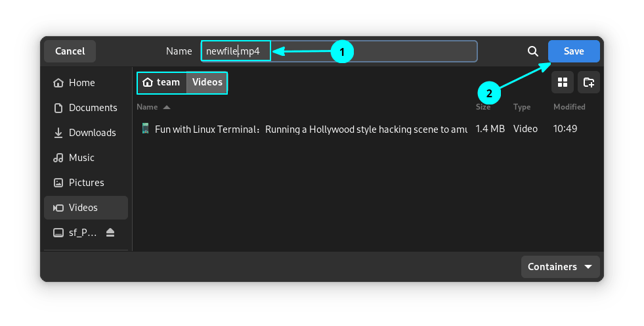This screenshot has height=326, width=644.
Task: Click the search magnifier icon
Action: [532, 51]
